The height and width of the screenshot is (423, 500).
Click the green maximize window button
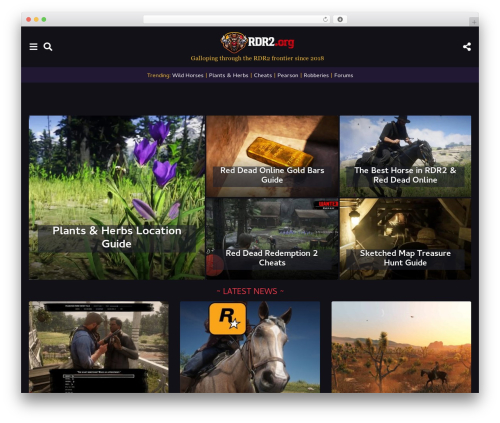[44, 20]
